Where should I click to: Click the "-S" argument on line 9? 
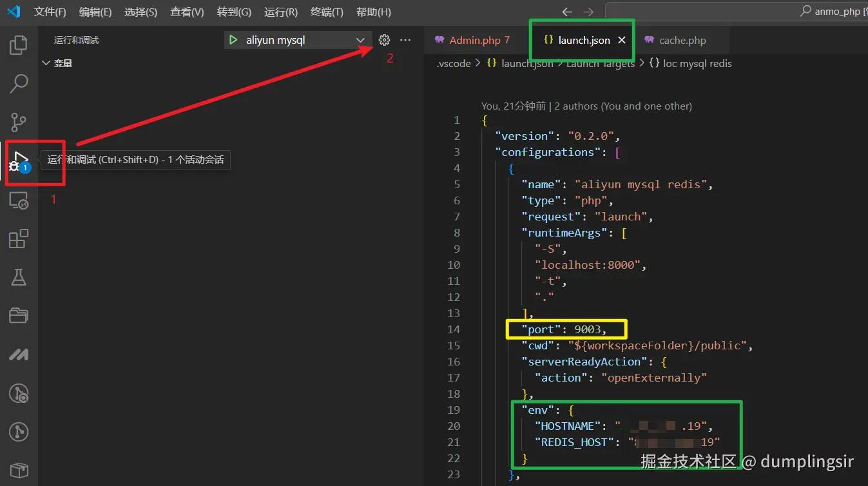[x=548, y=249]
